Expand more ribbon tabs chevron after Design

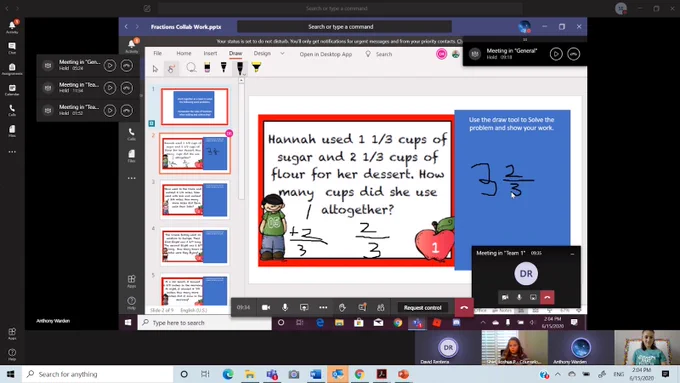[x=282, y=54]
